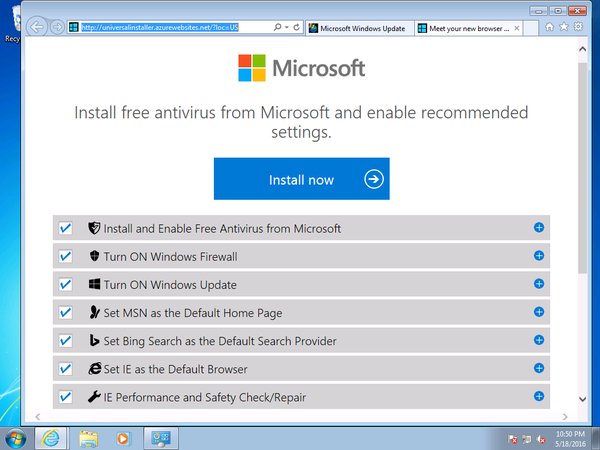Open Favorites star icon

[x=564, y=27]
